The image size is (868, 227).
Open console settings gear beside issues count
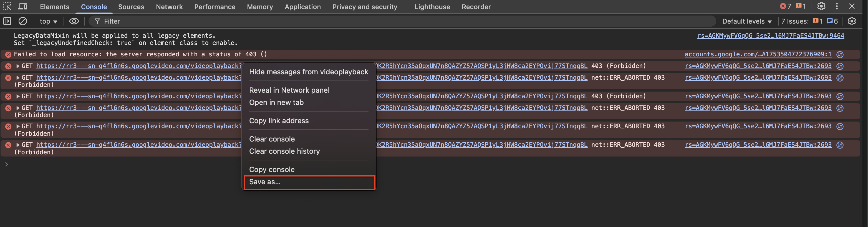(x=852, y=21)
